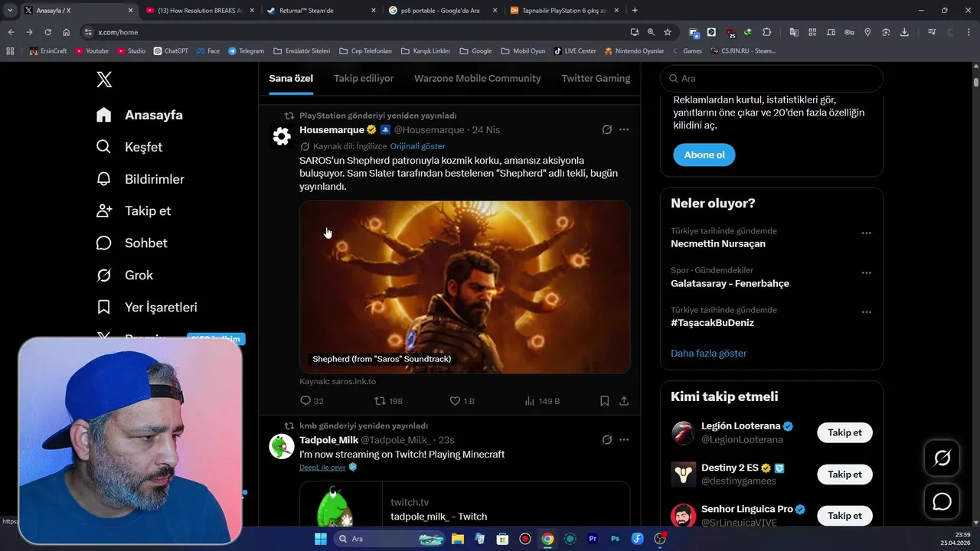Bookmark this page with star icon

[x=668, y=32]
